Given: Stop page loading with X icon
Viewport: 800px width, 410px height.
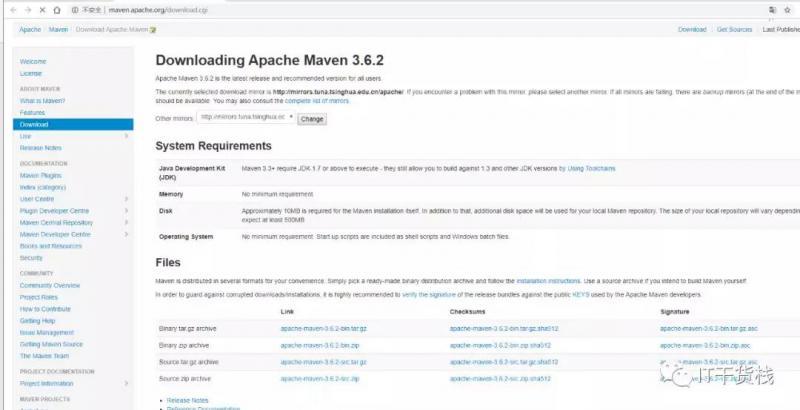Looking at the screenshot, I should tap(42, 10).
